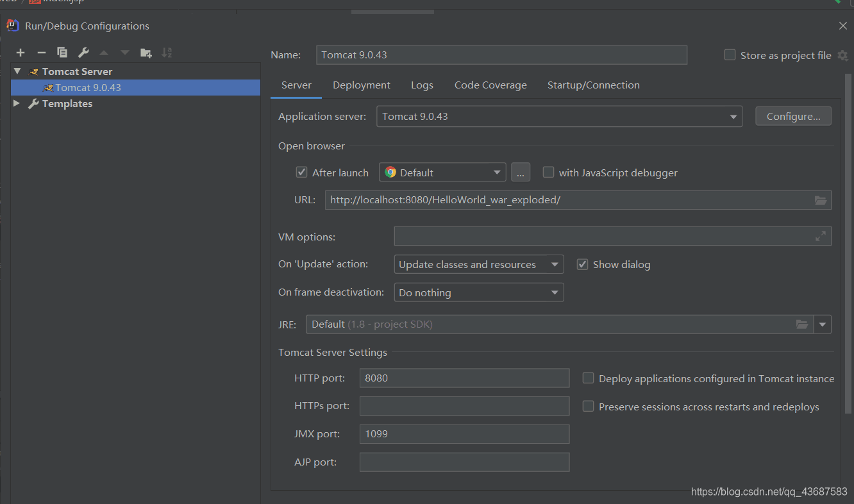The height and width of the screenshot is (504, 854).
Task: Enable with JavaScript debugger
Action: point(548,172)
